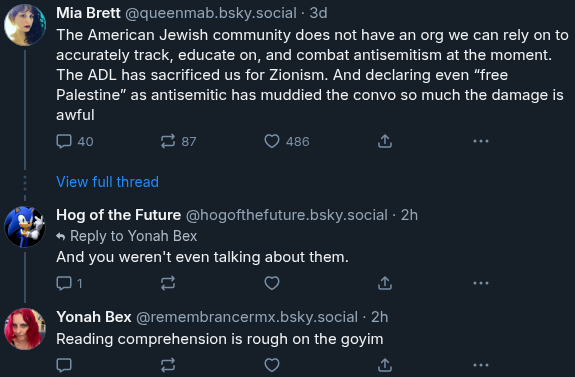Share Yonah Bex's post
This screenshot has height=377, width=575.
click(x=385, y=365)
